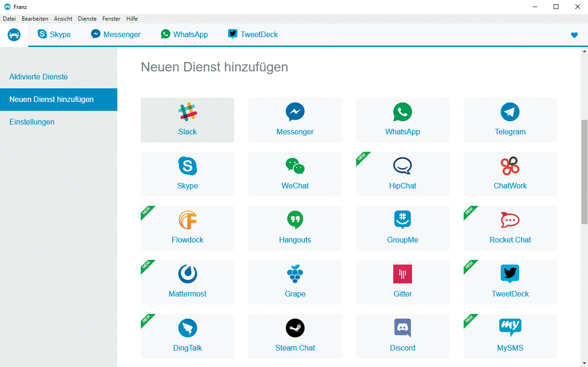Go to Aktivierte Dienste
Screen dimensions: 588x367
click(38, 77)
